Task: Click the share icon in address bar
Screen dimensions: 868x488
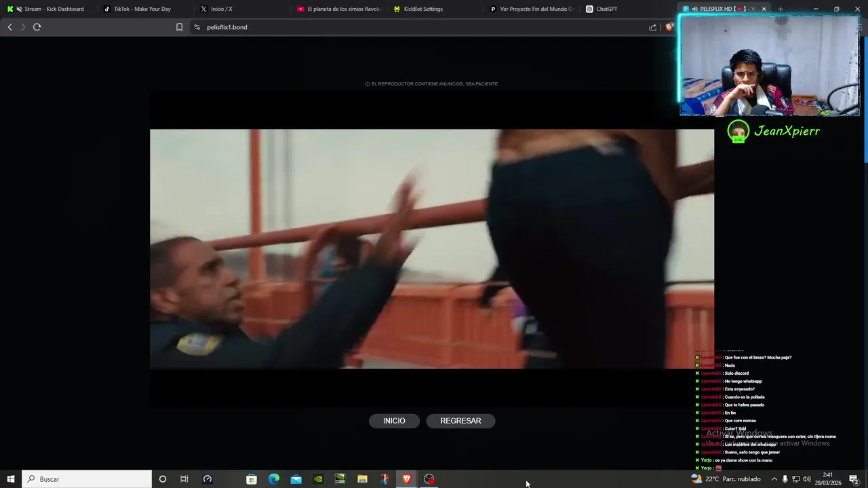Action: tap(652, 27)
